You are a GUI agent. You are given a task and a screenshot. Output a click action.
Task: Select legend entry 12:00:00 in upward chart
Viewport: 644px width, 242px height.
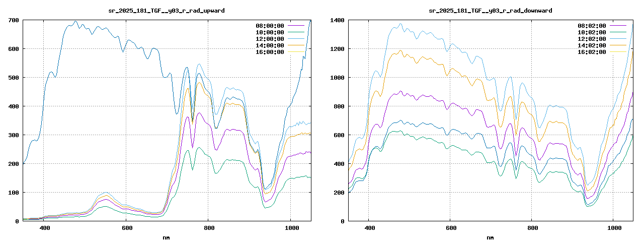(x=270, y=39)
